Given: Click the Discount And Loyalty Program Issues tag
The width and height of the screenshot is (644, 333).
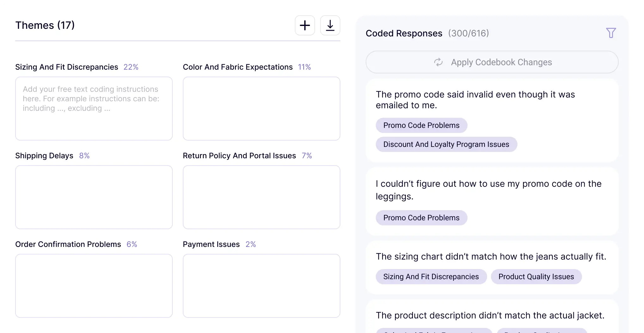Looking at the screenshot, I should pos(446,144).
